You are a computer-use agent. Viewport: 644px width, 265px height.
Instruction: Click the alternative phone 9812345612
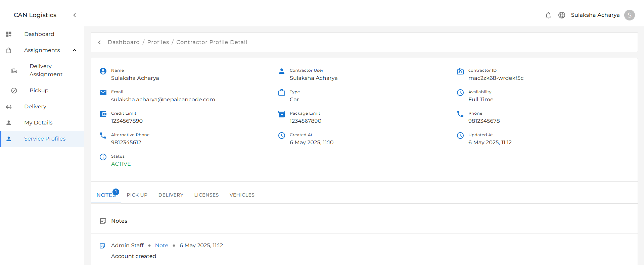(x=126, y=143)
